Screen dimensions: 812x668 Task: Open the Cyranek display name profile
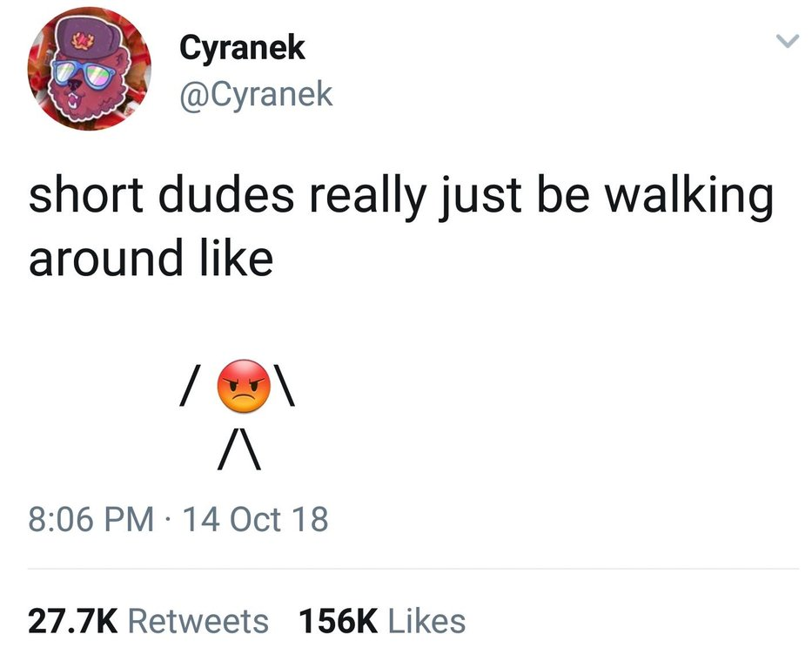pos(242,48)
